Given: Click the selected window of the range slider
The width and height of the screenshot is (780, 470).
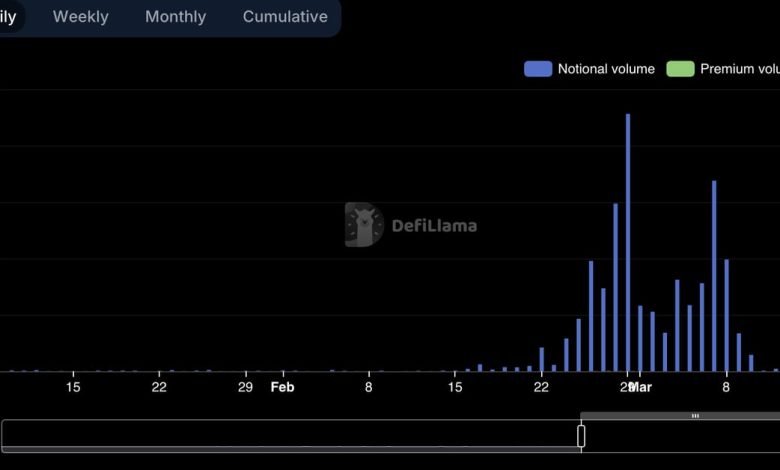Looking at the screenshot, I should tap(680, 436).
